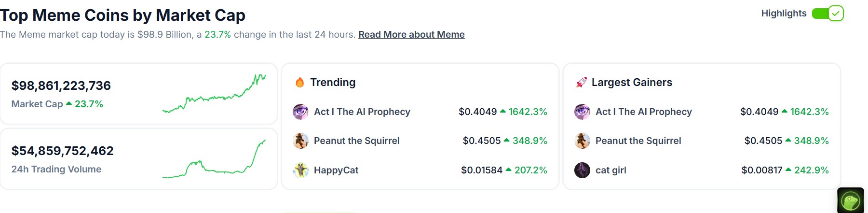Click the HappyCat coin icon

(x=300, y=170)
